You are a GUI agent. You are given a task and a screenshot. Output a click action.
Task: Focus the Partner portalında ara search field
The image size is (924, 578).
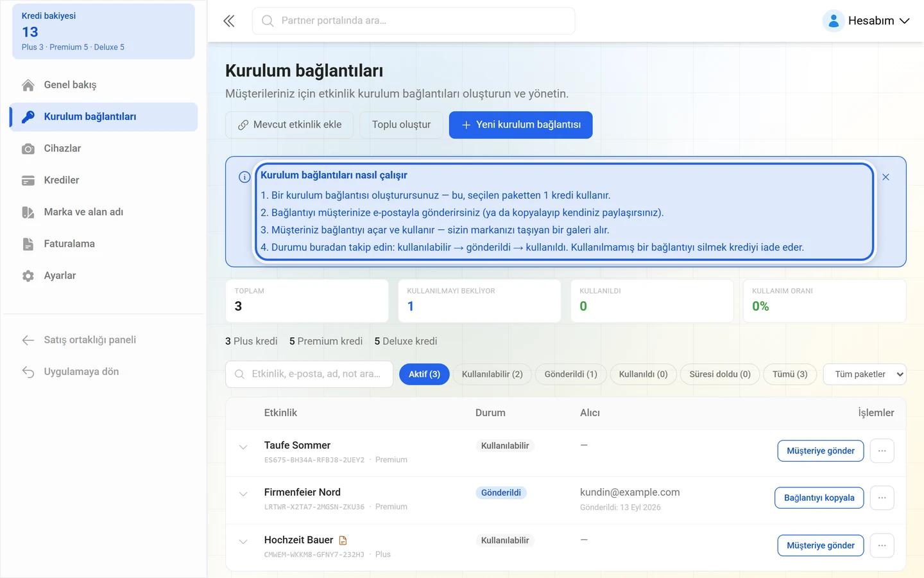coord(414,21)
